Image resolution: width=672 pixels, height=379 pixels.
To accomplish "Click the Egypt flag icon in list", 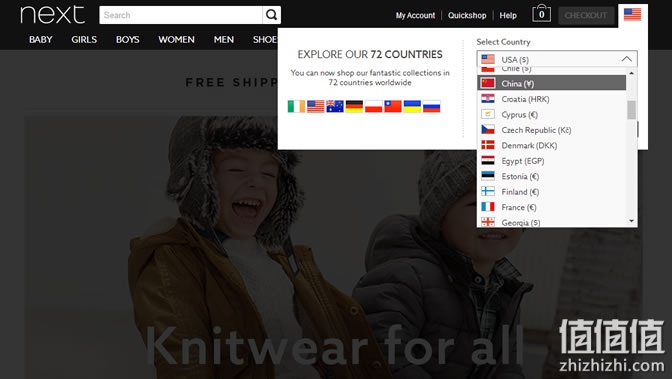I will pyautogui.click(x=488, y=160).
